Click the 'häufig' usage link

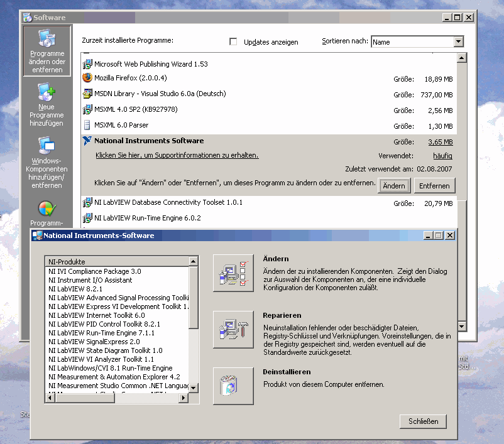tap(442, 156)
